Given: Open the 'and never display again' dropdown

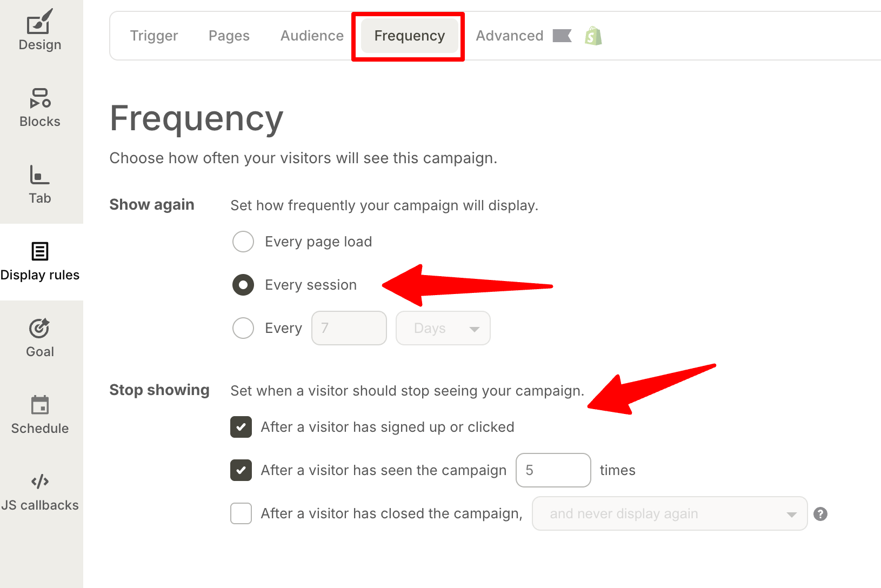Looking at the screenshot, I should click(669, 513).
